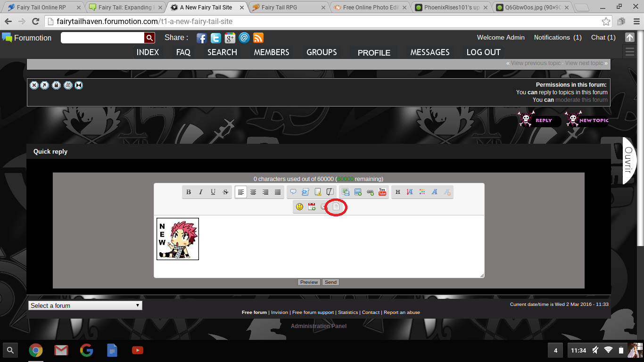Click LOG OUT in navigation

(484, 52)
